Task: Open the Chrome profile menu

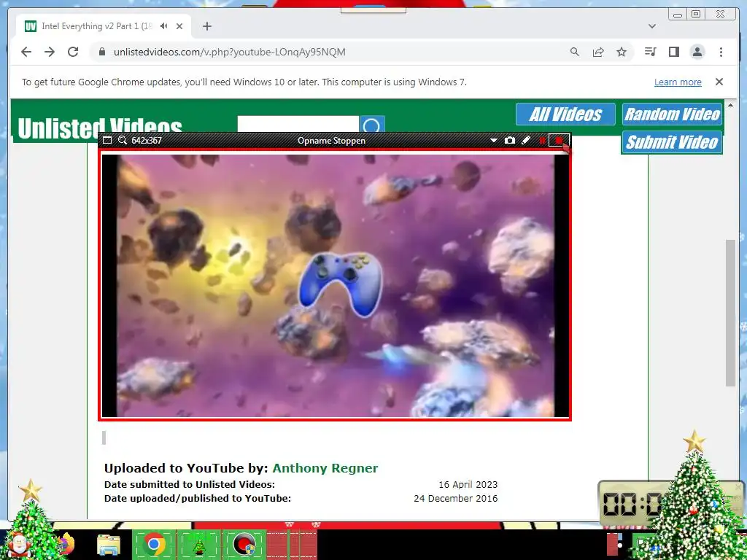Action: (x=697, y=52)
